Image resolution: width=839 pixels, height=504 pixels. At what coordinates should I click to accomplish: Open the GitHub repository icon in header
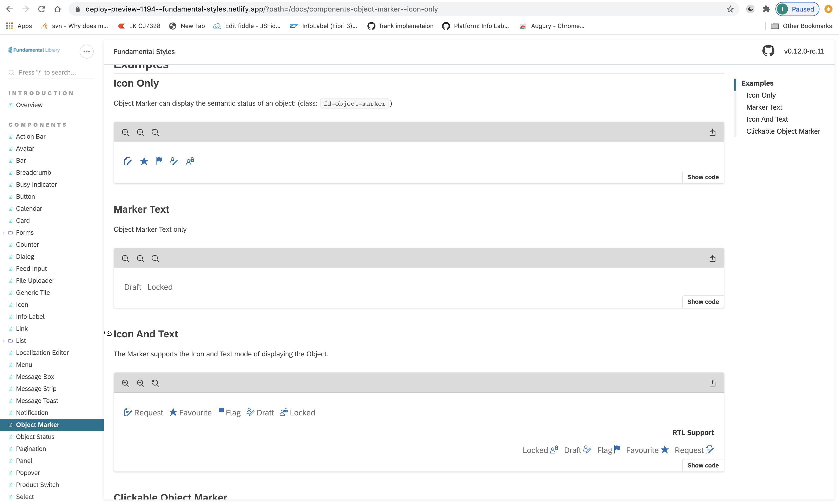pyautogui.click(x=769, y=51)
